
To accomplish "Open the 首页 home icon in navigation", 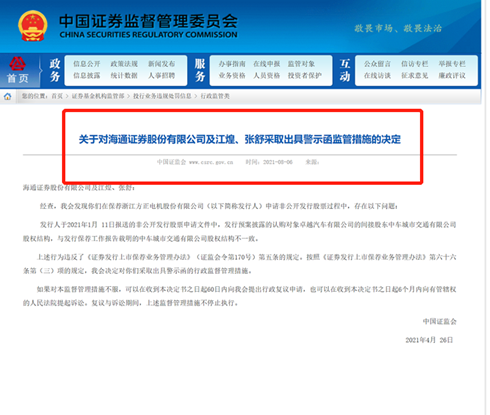I will click(x=18, y=70).
